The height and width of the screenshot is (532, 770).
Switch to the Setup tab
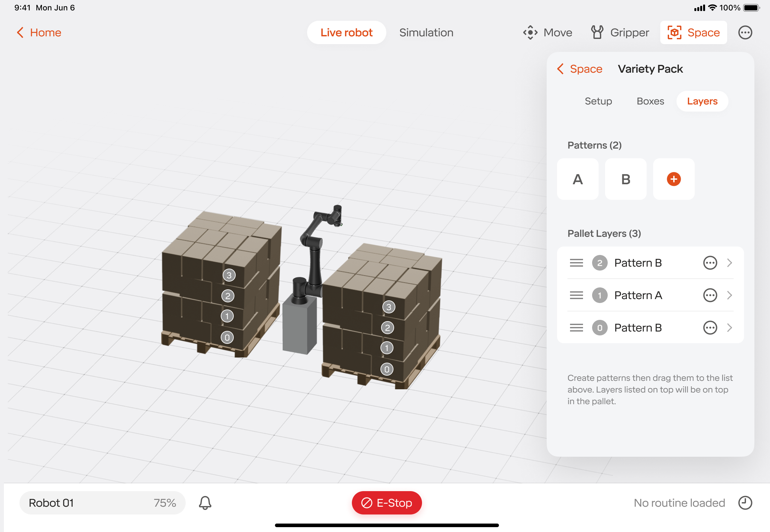pyautogui.click(x=598, y=101)
